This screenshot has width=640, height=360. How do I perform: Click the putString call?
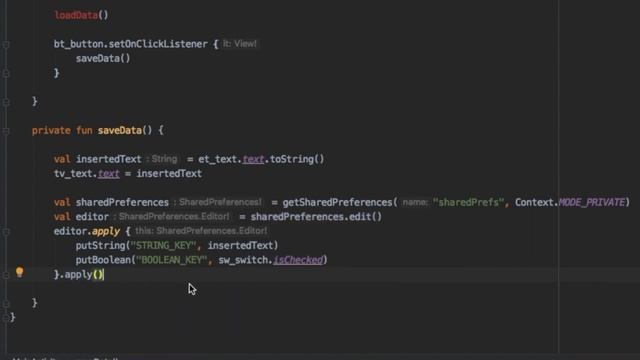[x=100, y=246]
